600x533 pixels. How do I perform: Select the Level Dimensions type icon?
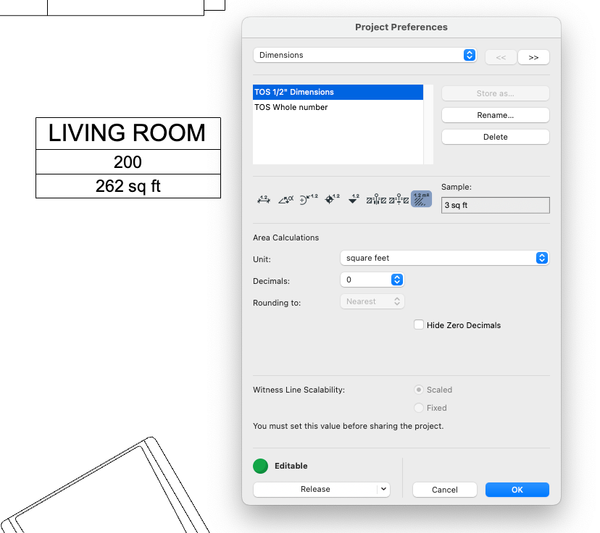[x=332, y=199]
